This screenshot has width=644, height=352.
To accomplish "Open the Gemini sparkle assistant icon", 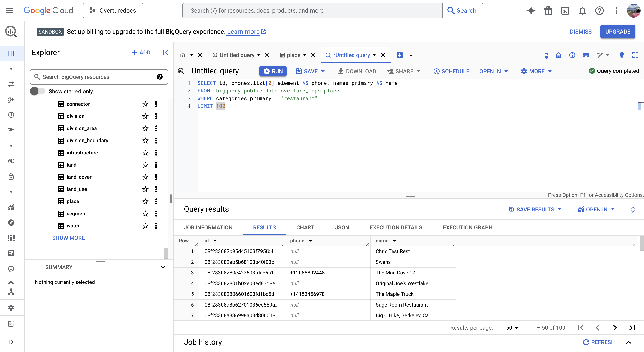I will coord(531,10).
